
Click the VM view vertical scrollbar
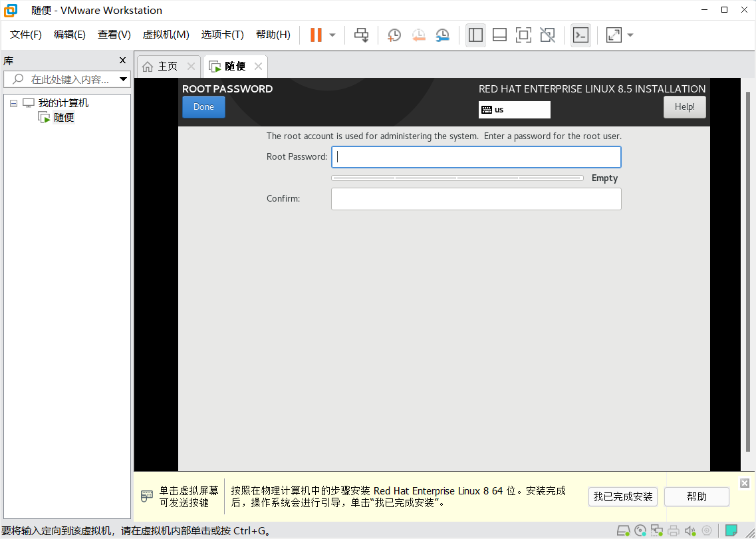tap(748, 273)
